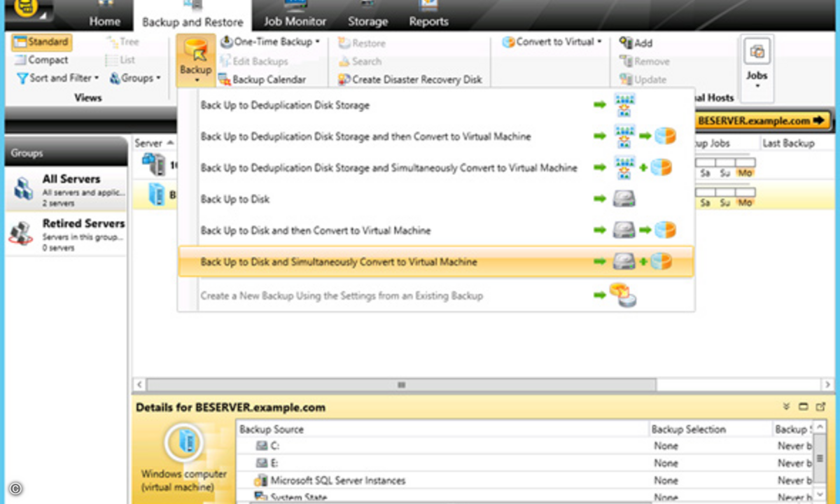Click the Backup ribbon button

coord(195,61)
